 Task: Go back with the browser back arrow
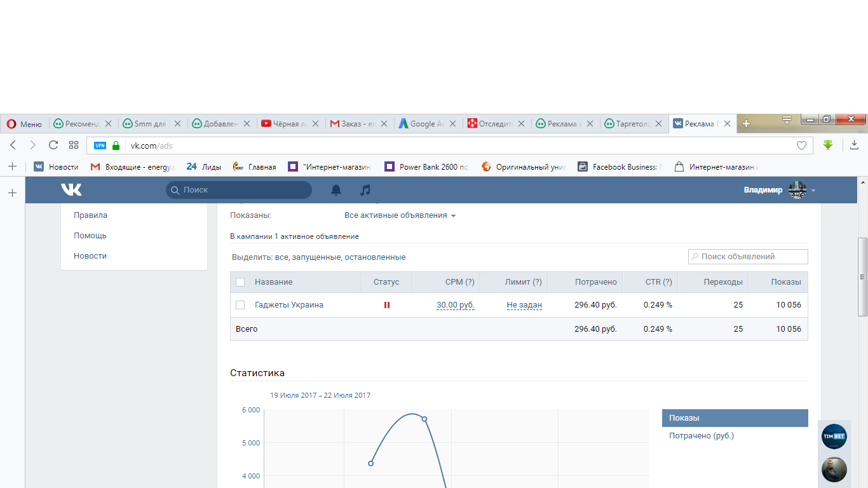coord(13,145)
